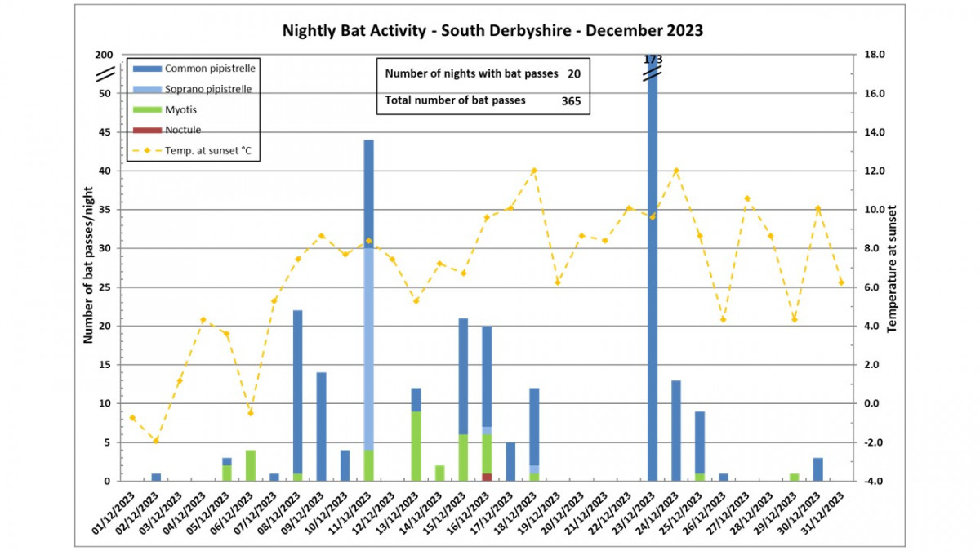The width and height of the screenshot is (980, 551).
Task: Click the light blue soprano segment on 11/12/2023
Action: [368, 349]
